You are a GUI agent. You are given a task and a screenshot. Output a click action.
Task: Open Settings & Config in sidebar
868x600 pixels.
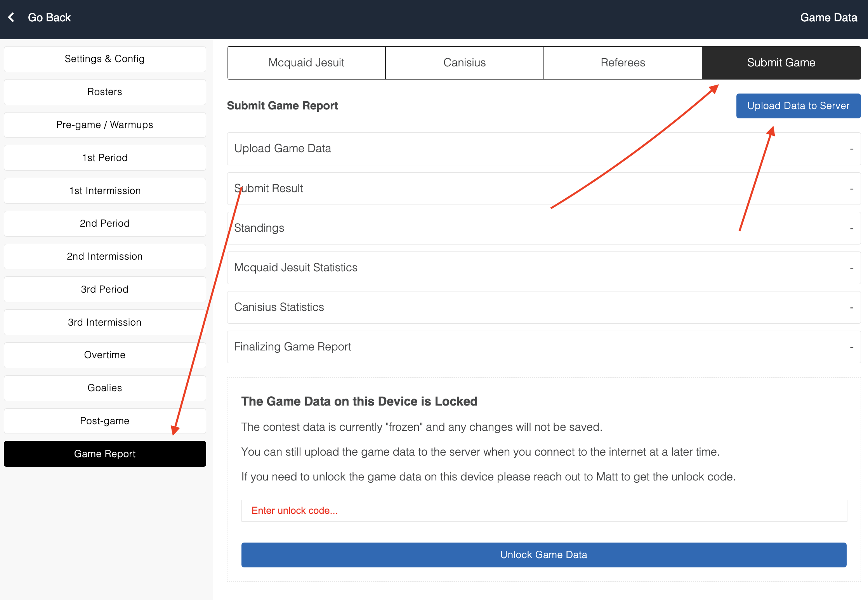105,59
